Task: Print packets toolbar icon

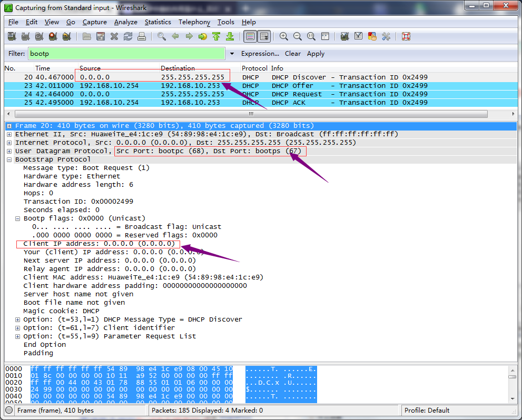Action: 142,36
